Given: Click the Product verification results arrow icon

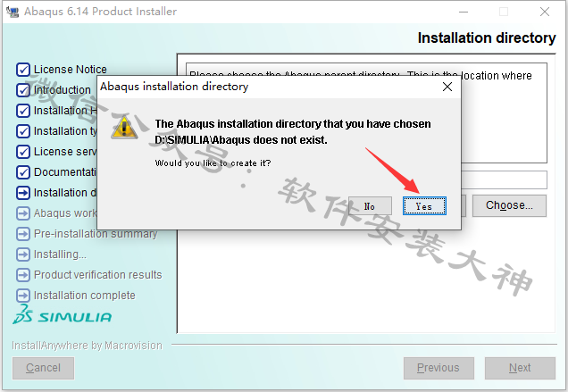Looking at the screenshot, I should click(x=23, y=275).
